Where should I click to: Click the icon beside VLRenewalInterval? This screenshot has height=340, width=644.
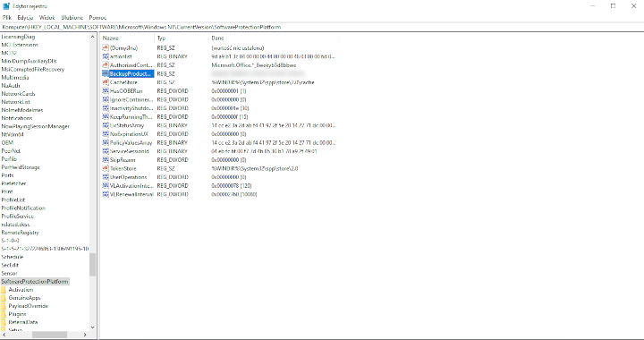[106, 195]
